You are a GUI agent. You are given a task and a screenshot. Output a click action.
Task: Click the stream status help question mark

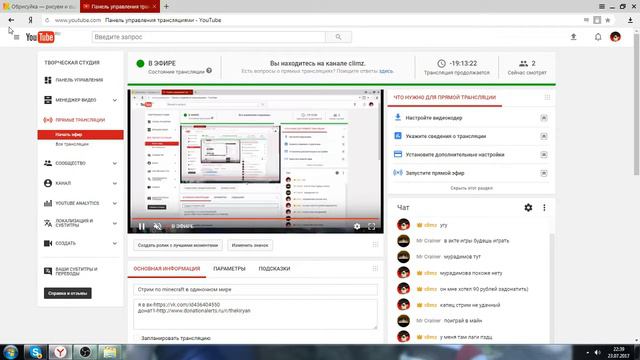click(x=209, y=71)
